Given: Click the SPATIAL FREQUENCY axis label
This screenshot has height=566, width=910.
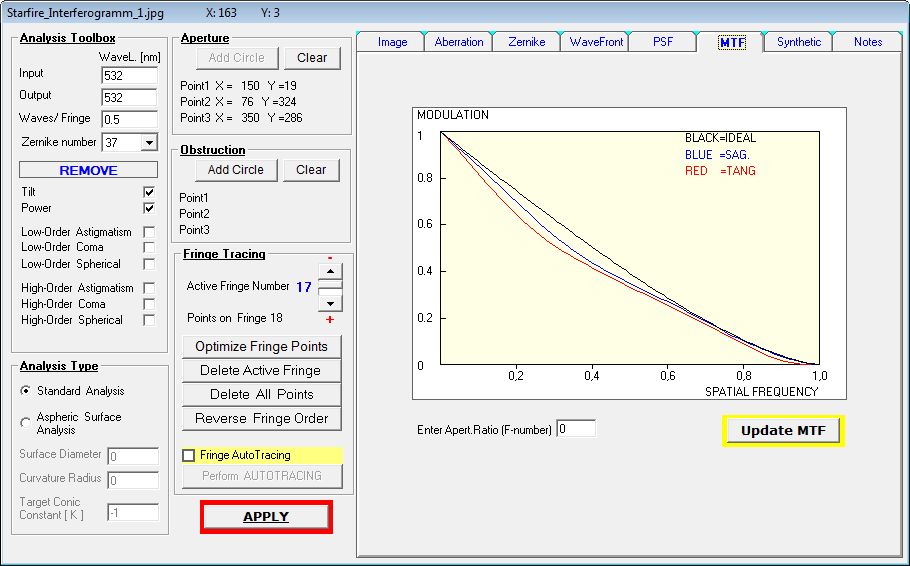Looking at the screenshot, I should 761,392.
